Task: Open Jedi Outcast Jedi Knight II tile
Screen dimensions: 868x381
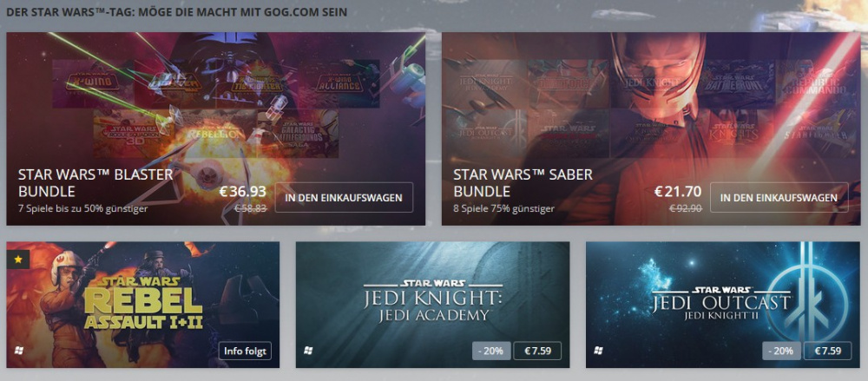Action: pos(722,305)
